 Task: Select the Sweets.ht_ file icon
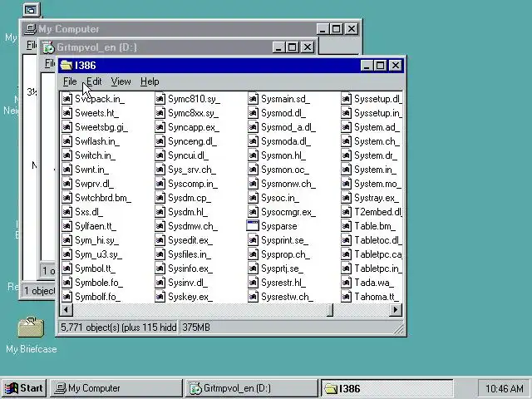(x=66, y=113)
